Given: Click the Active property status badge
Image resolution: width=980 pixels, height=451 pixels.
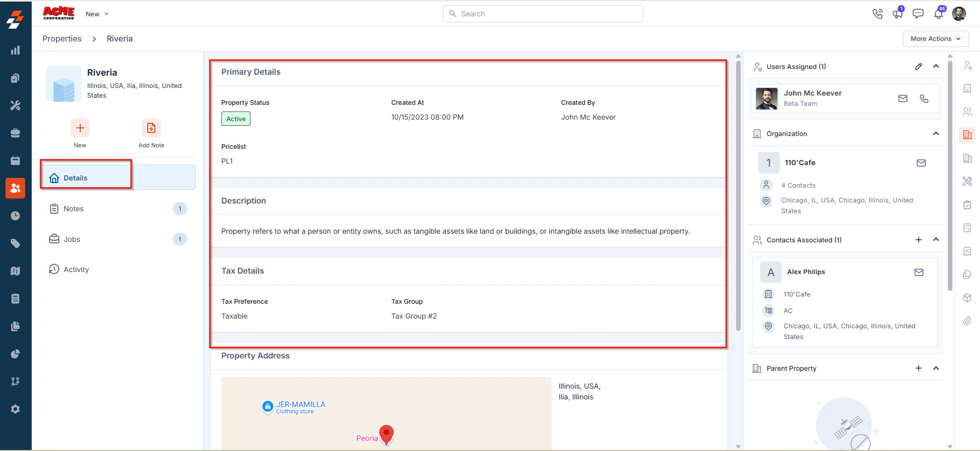Looking at the screenshot, I should tap(236, 119).
